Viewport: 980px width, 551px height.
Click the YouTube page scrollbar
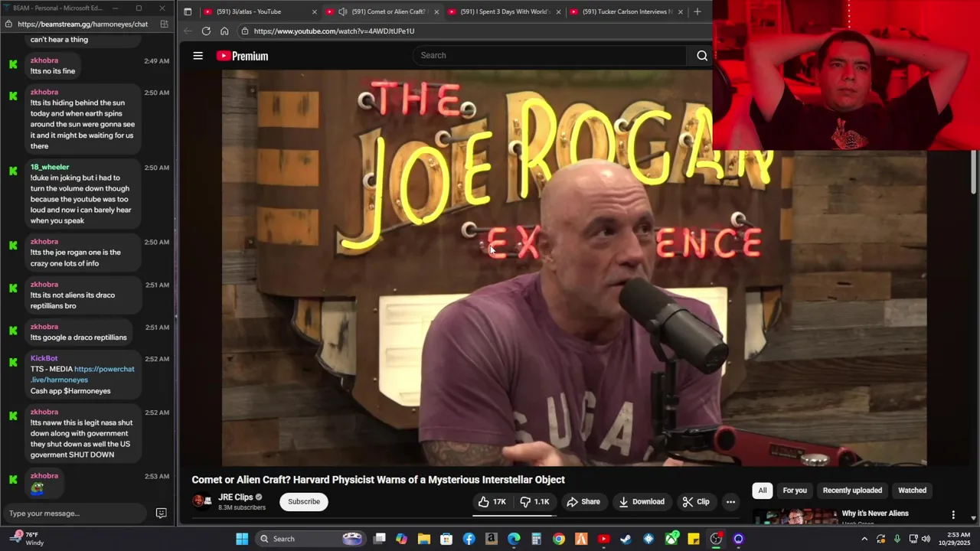point(974,172)
